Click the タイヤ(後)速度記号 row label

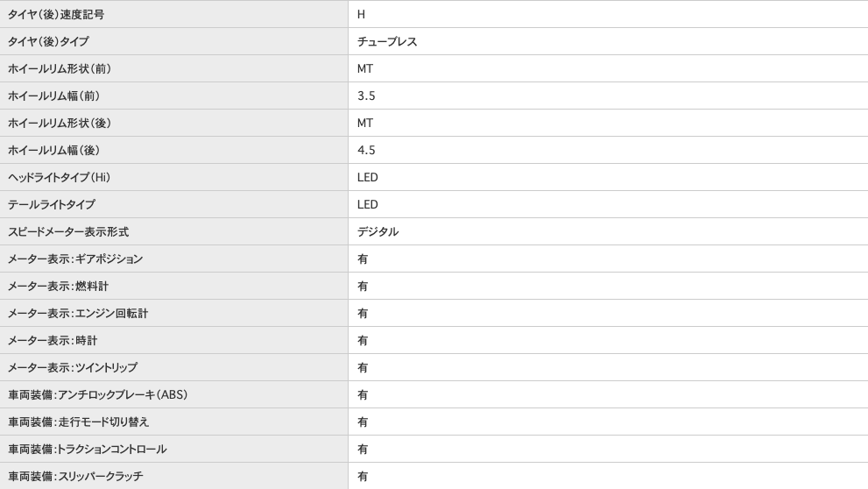56,15
